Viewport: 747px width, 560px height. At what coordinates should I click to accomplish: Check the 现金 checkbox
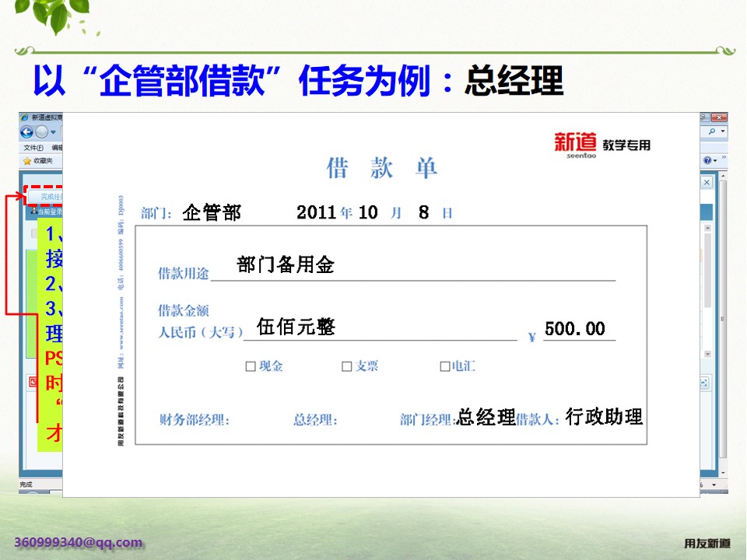click(251, 366)
